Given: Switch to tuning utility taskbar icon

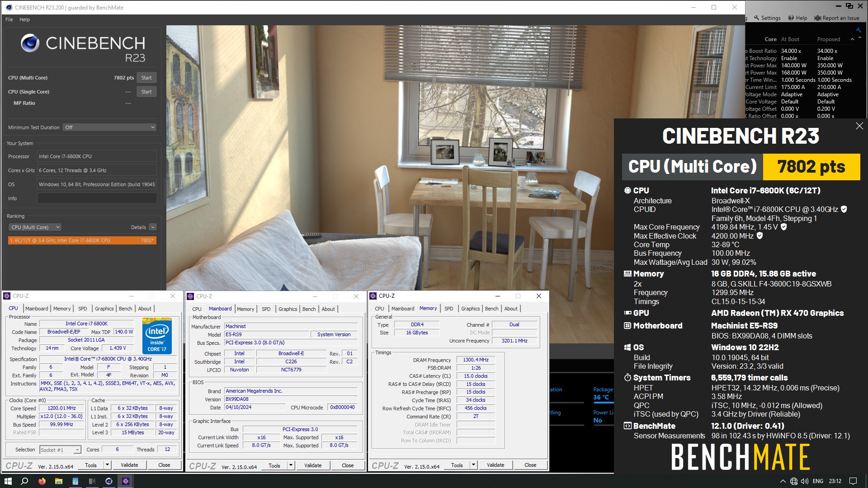Looking at the screenshot, I should 75,481.
